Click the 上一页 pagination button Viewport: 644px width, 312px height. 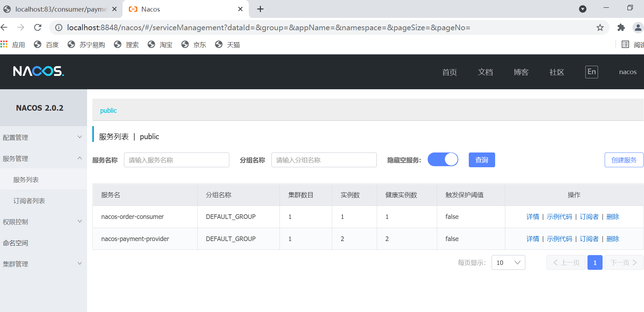(566, 262)
